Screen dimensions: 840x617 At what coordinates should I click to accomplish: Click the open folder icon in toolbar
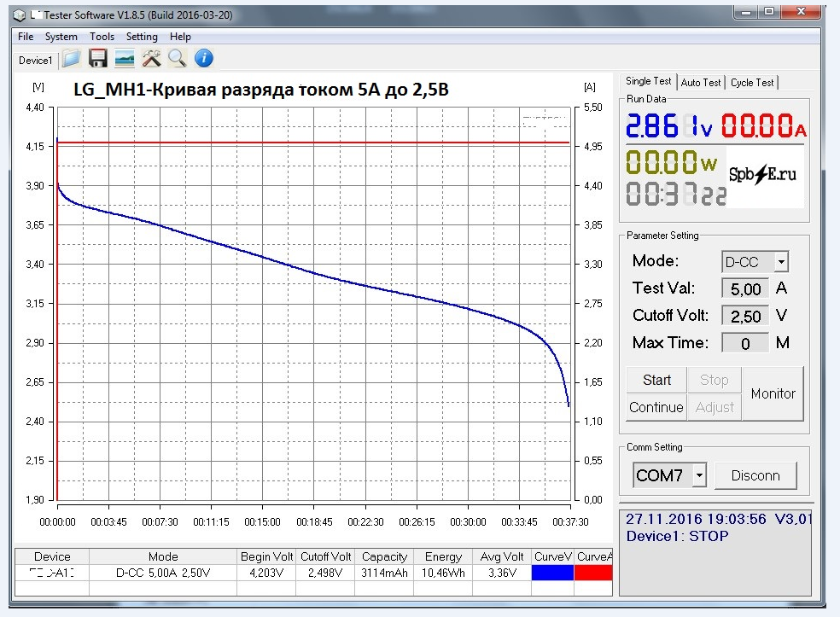(71, 59)
